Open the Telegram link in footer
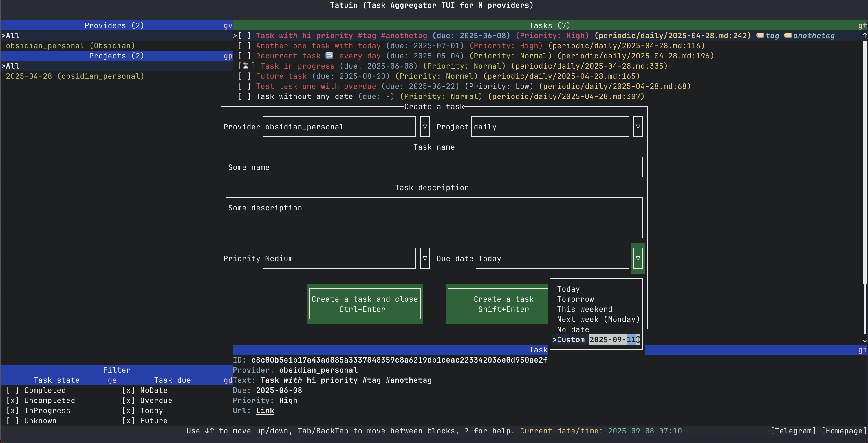Viewport: 868px width, 443px height. click(x=793, y=431)
